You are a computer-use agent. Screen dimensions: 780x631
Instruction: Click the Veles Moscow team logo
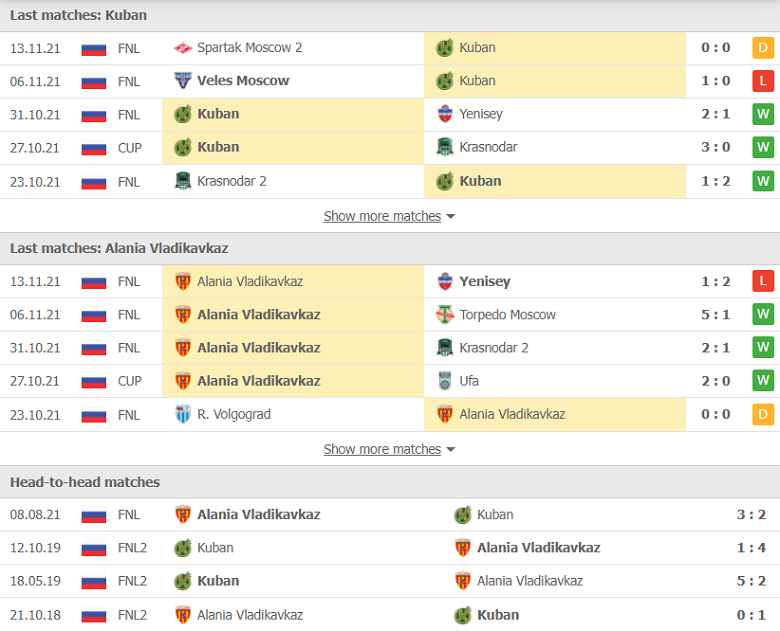183,81
